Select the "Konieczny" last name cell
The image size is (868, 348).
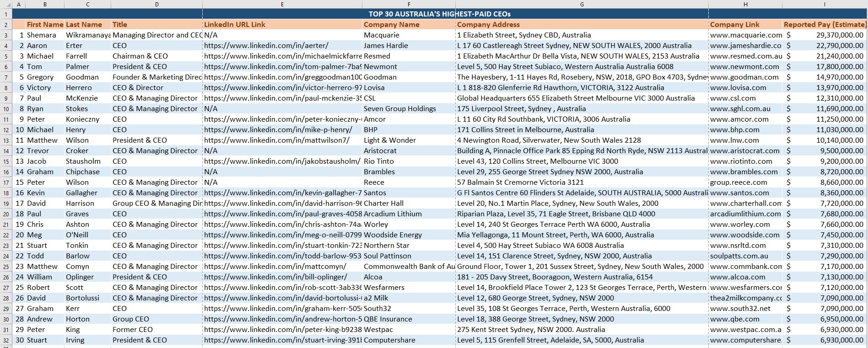(x=88, y=119)
